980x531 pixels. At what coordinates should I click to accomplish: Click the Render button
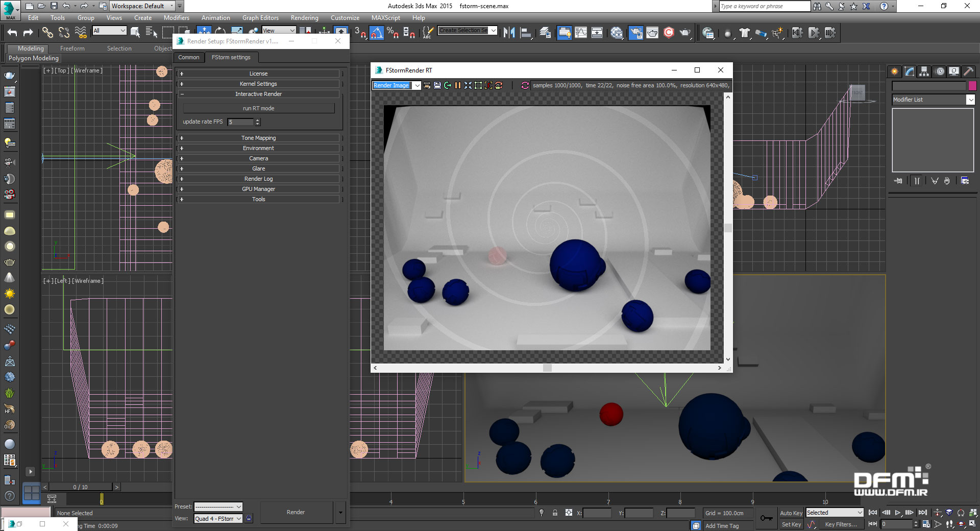296,512
